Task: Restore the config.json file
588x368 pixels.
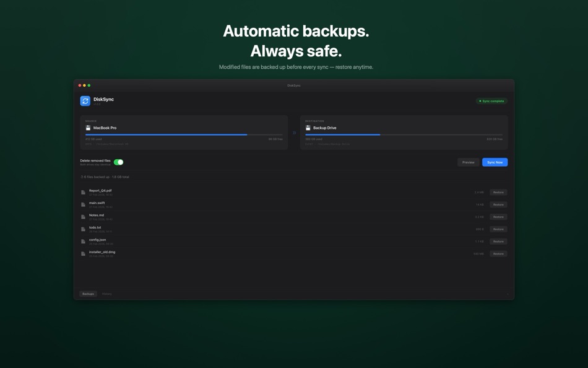Action: 498,242
